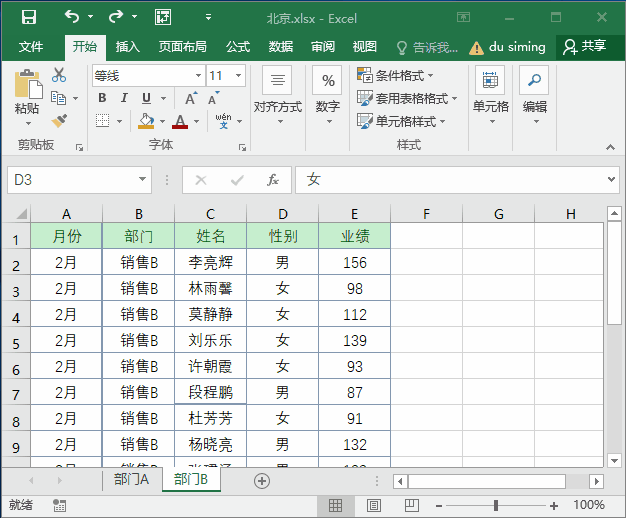Switch to the 审阅 ribbon tab
Viewport: 626px width, 518px height.
(x=323, y=47)
